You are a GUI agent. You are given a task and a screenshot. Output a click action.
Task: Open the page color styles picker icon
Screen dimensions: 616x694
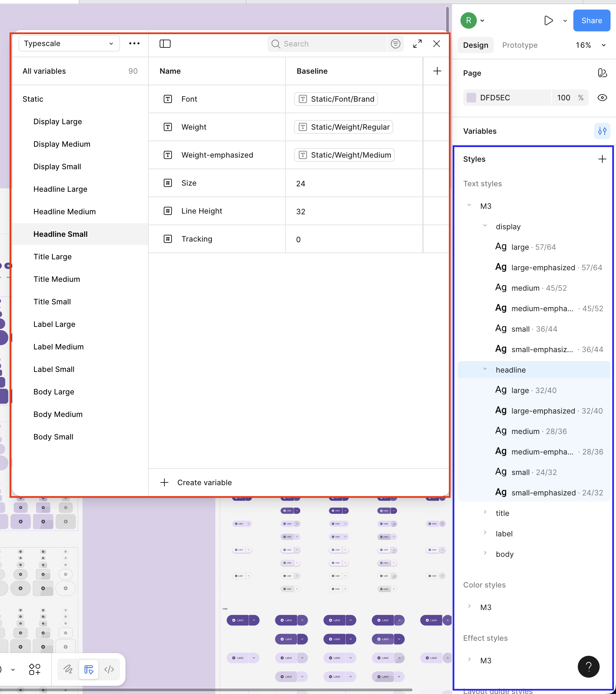point(602,73)
